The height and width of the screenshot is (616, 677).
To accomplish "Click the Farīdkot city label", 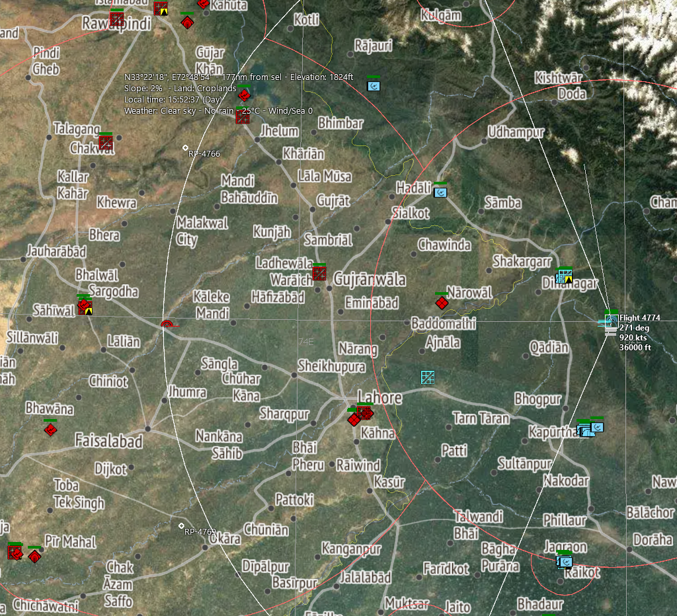I will (446, 569).
